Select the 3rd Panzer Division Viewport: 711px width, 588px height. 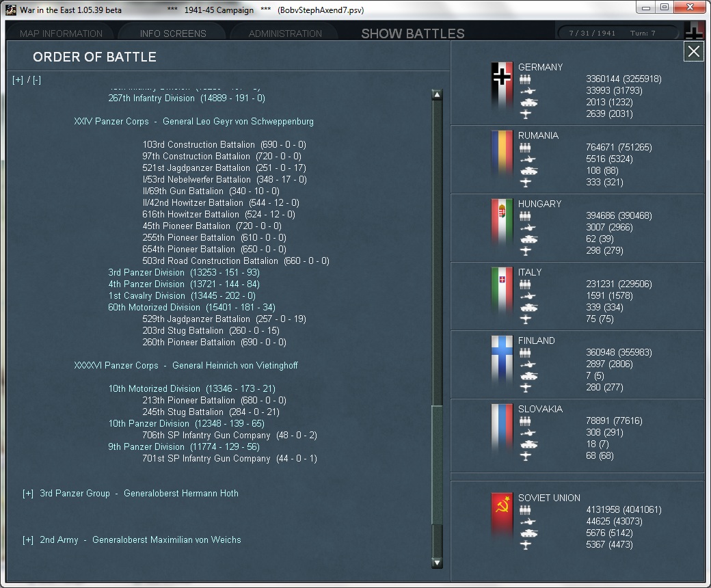coord(184,273)
